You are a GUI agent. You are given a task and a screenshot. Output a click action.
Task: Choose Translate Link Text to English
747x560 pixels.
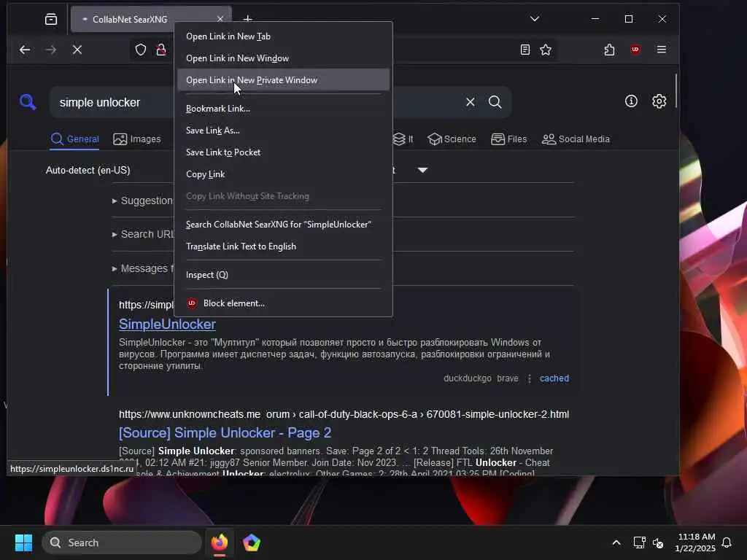(284, 246)
